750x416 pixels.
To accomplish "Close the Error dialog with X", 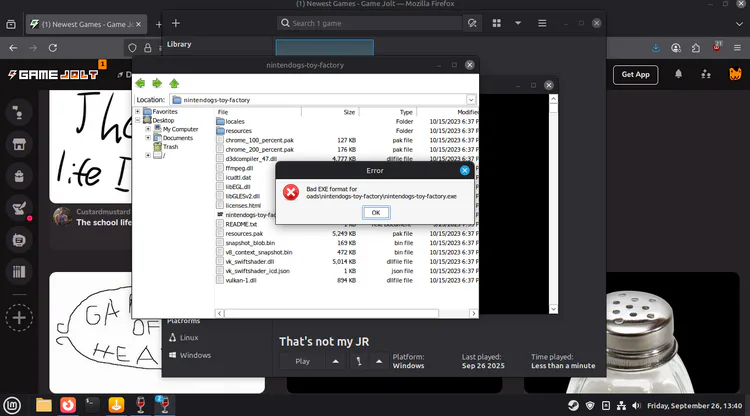I will pyautogui.click(x=464, y=170).
